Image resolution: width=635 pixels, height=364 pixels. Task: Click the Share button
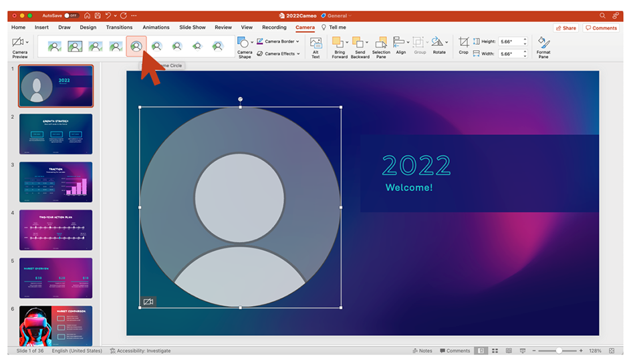565,28
